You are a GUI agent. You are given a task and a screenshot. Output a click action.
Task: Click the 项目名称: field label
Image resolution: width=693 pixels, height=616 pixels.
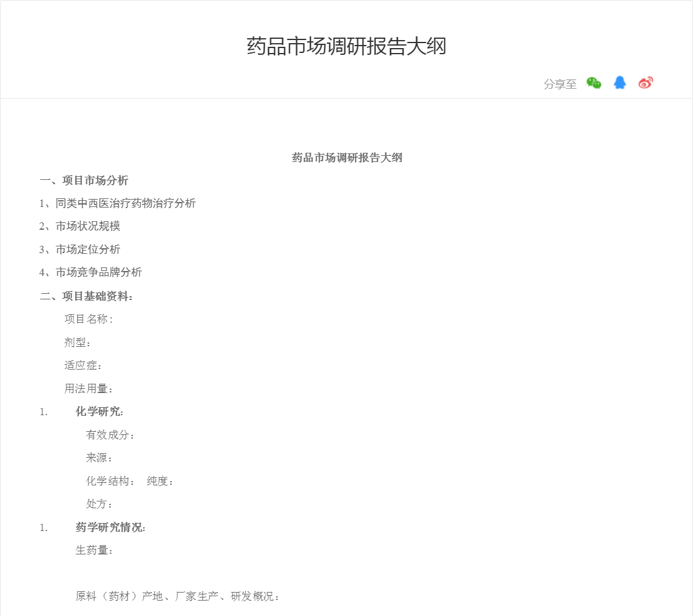[88, 319]
